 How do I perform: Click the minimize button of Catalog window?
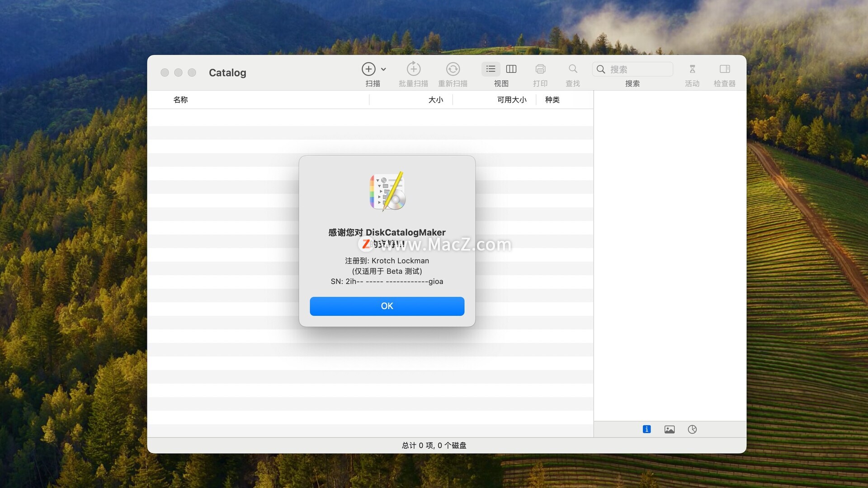pyautogui.click(x=179, y=73)
